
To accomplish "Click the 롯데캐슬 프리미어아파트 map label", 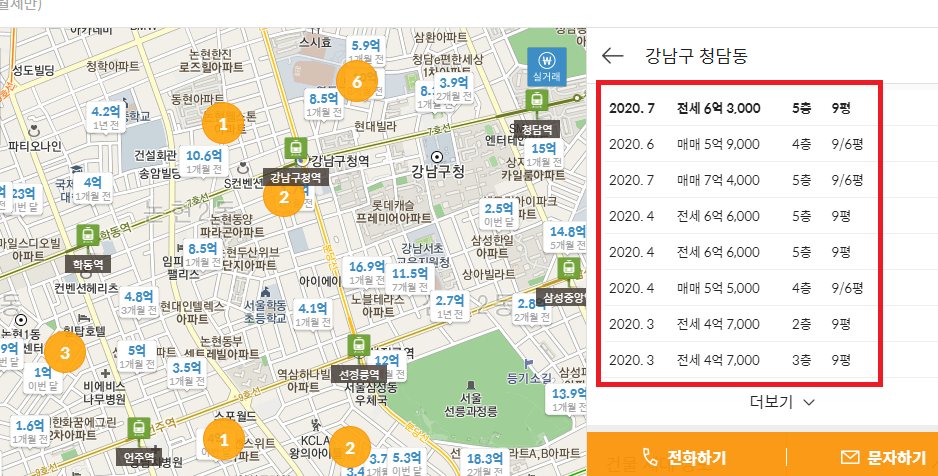I will click(394, 211).
